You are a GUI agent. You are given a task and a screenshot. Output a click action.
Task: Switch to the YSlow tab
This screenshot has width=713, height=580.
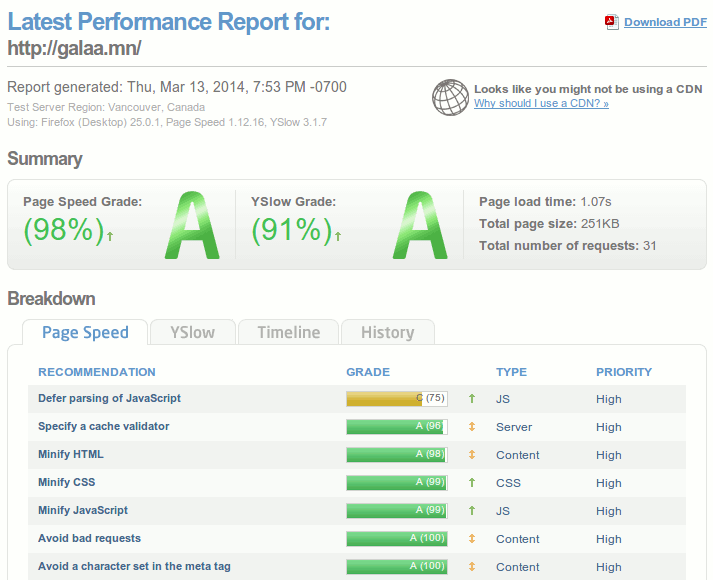pyautogui.click(x=192, y=333)
